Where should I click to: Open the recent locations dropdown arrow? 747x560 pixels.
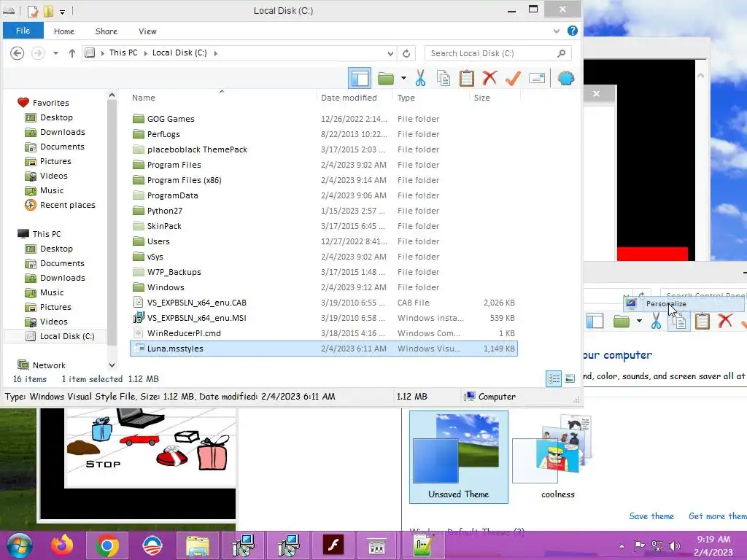55,52
